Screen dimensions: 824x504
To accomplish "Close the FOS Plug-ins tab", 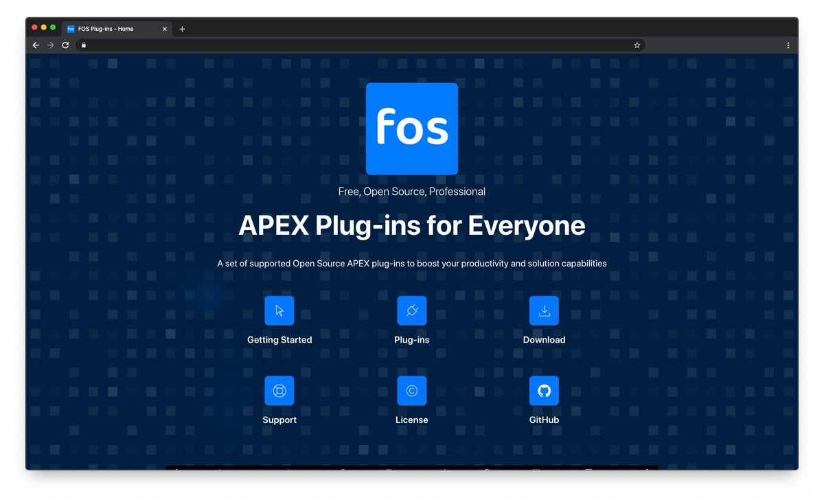I will (165, 29).
